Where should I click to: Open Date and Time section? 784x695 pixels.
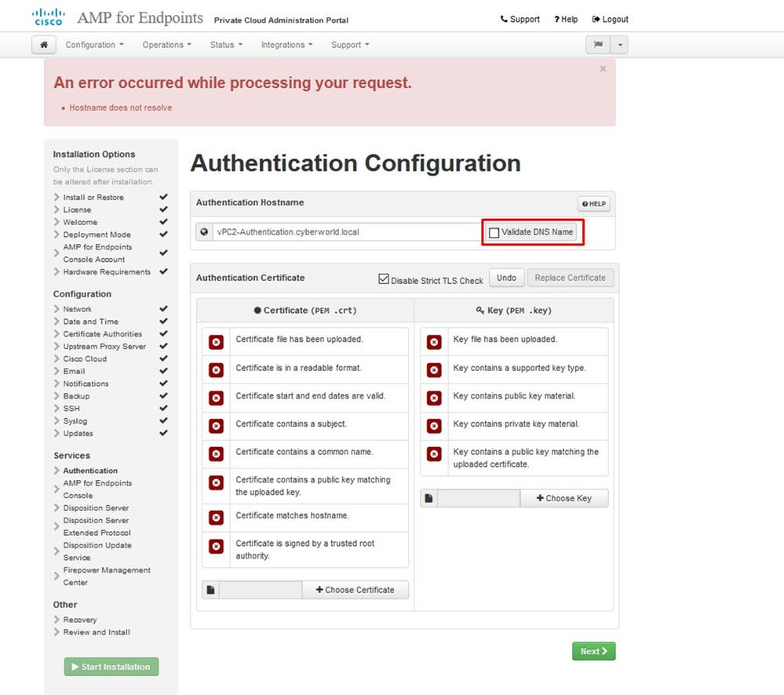[90, 322]
